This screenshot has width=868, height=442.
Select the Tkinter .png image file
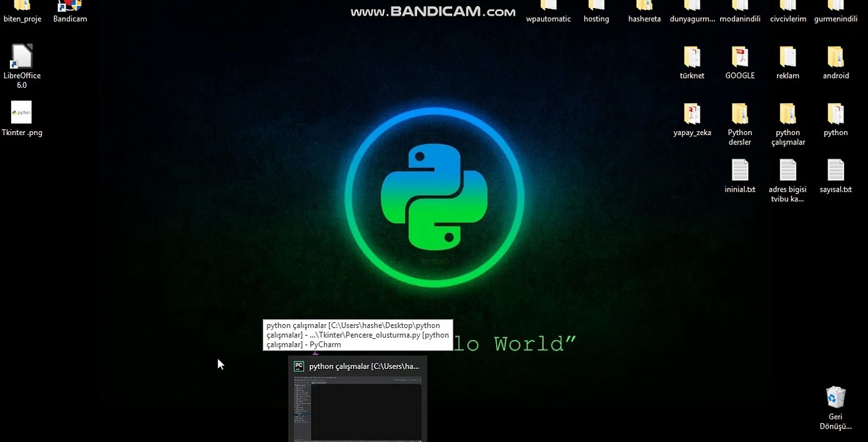22,118
